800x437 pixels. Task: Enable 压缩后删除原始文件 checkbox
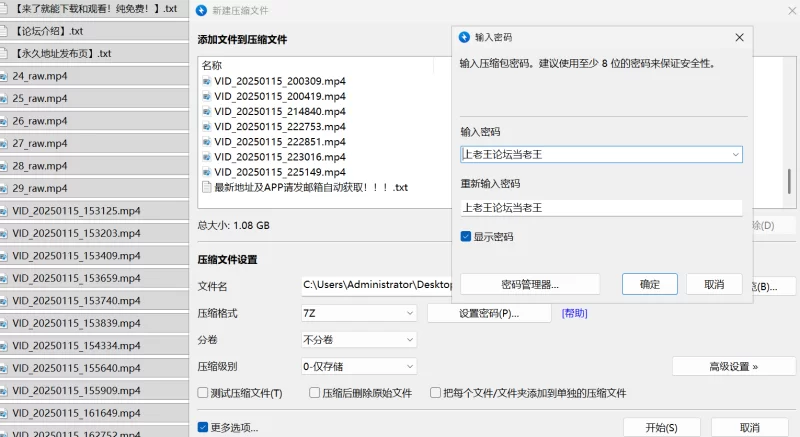coord(315,394)
